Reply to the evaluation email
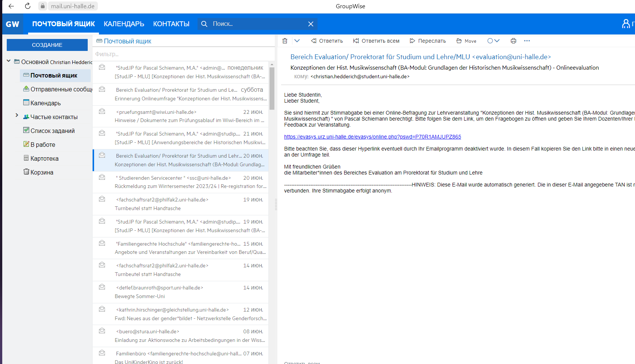The height and width of the screenshot is (364, 635). (x=327, y=41)
